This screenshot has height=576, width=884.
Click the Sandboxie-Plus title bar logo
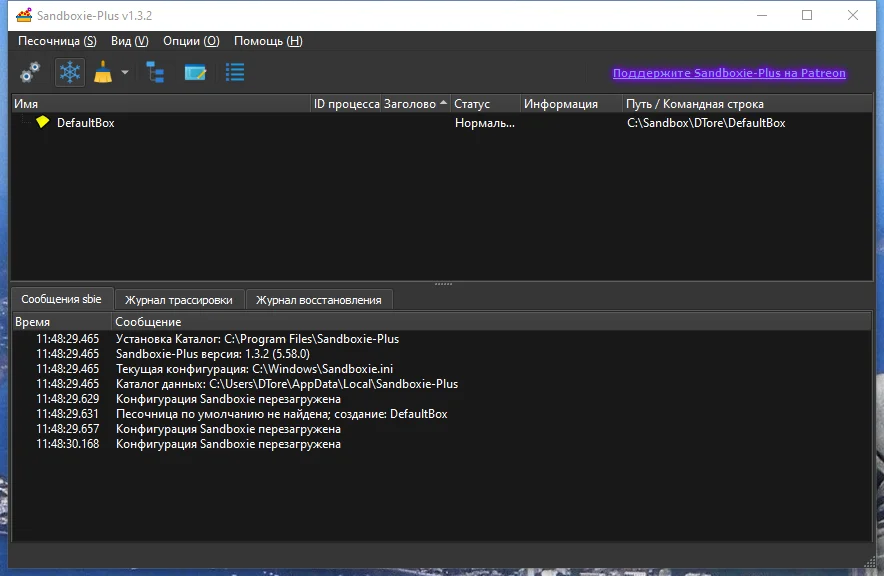(x=24, y=15)
